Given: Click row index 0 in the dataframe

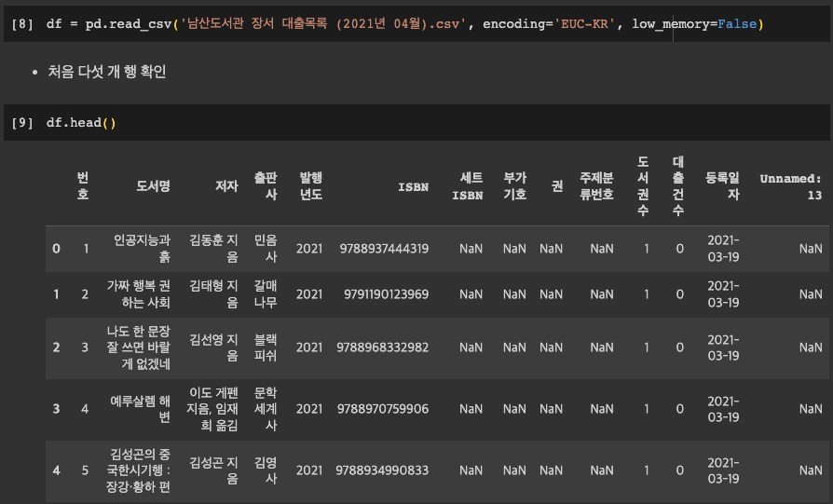Looking at the screenshot, I should pyautogui.click(x=56, y=249).
